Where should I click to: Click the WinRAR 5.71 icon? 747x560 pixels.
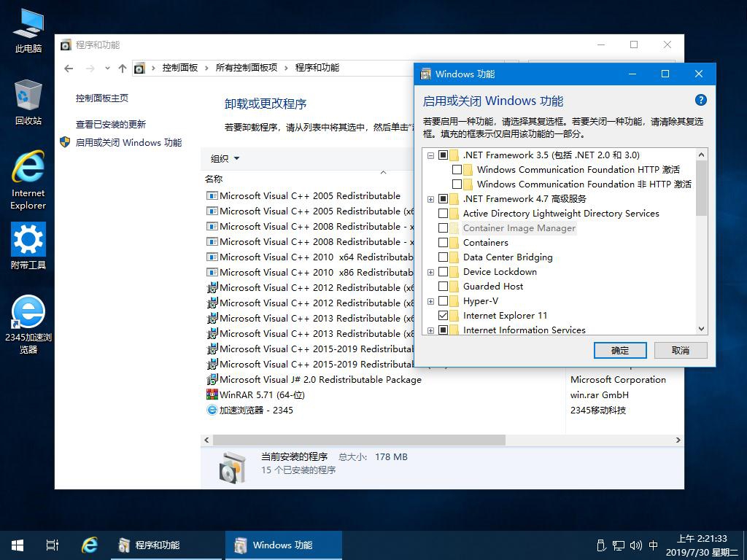coord(212,394)
